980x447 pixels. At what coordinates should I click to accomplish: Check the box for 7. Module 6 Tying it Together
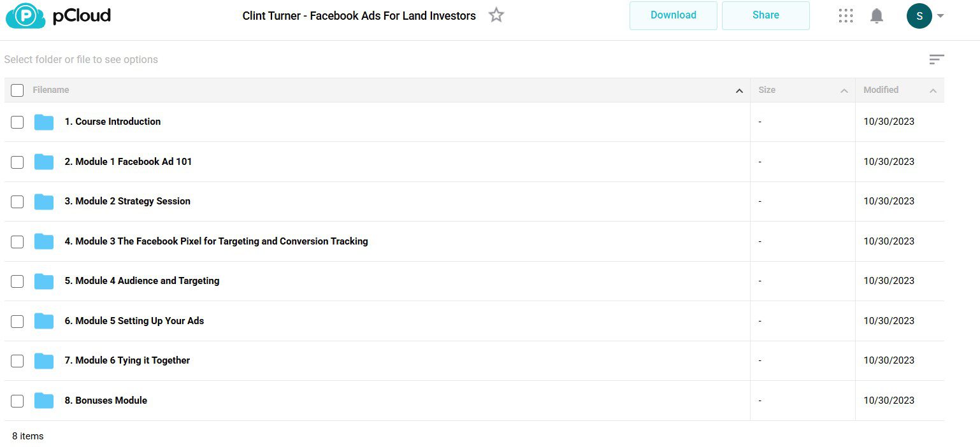pos(17,361)
